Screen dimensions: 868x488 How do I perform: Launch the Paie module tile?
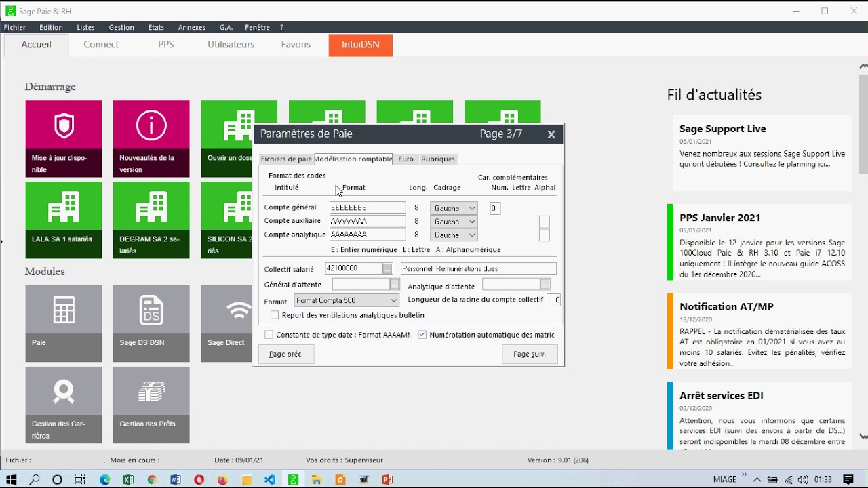click(64, 323)
